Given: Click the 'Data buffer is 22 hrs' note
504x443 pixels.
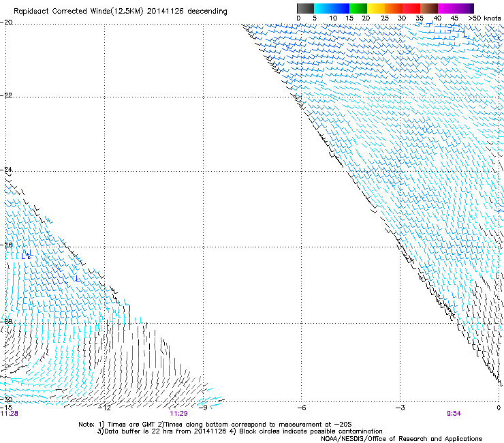Looking at the screenshot, I should click(240, 431).
